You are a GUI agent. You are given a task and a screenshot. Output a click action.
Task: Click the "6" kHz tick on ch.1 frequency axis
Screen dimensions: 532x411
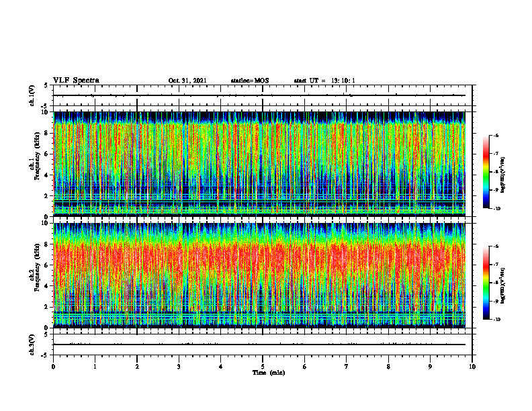(46, 154)
